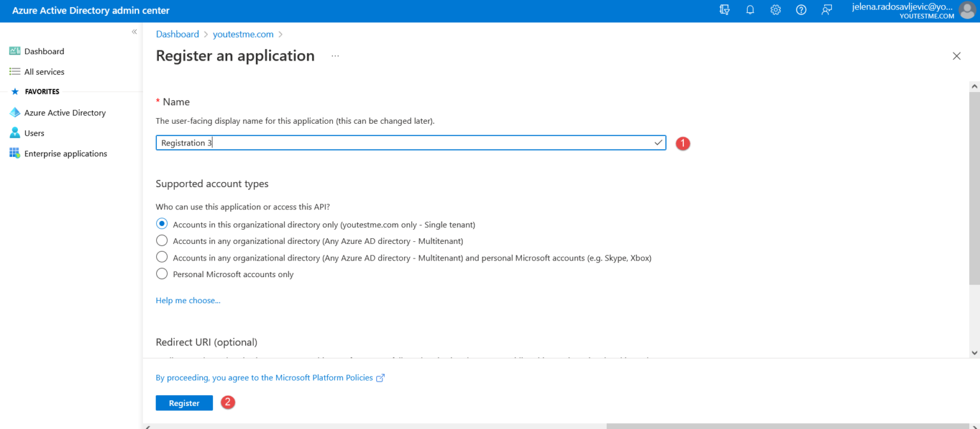Screen dimensions: 980x429
Task: Click the Register button
Action: [x=184, y=403]
